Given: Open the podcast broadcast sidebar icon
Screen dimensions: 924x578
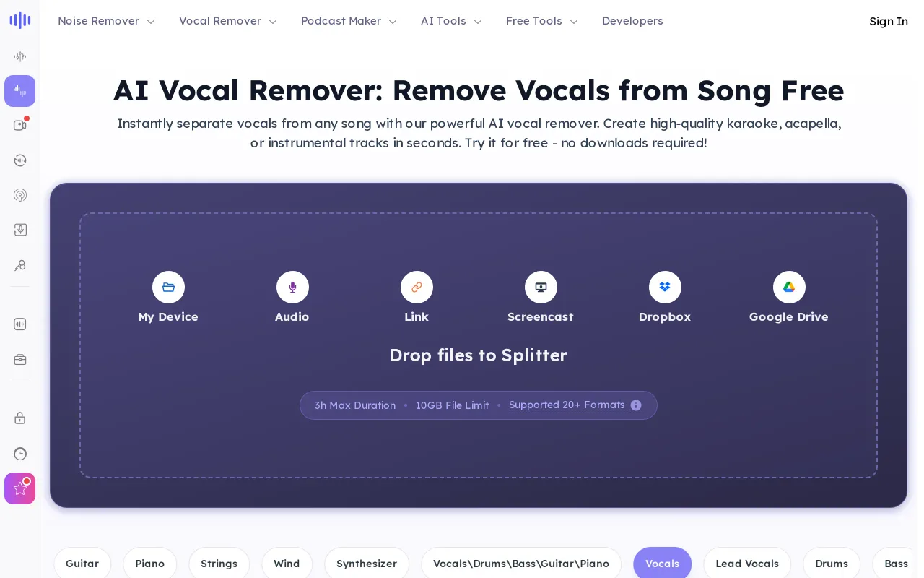Looking at the screenshot, I should (20, 195).
